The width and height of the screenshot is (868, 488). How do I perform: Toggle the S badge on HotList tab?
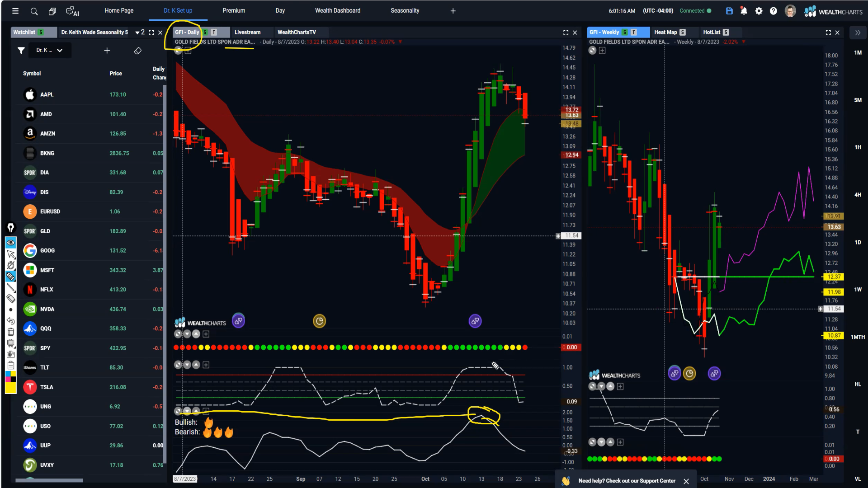point(726,32)
